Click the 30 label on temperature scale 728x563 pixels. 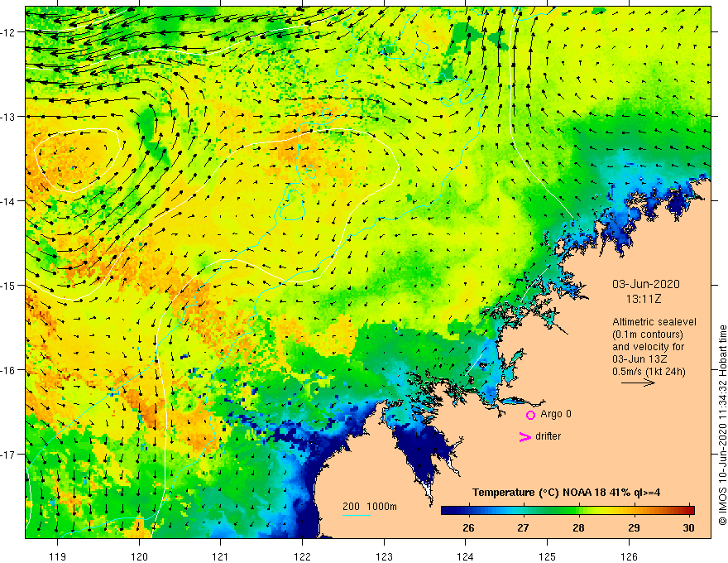(x=688, y=527)
